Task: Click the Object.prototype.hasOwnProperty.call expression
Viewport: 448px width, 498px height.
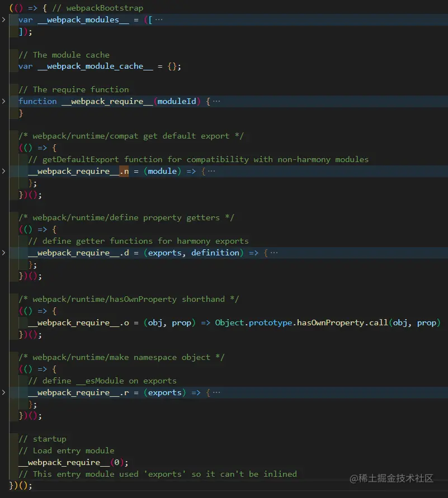Action: coord(313,322)
